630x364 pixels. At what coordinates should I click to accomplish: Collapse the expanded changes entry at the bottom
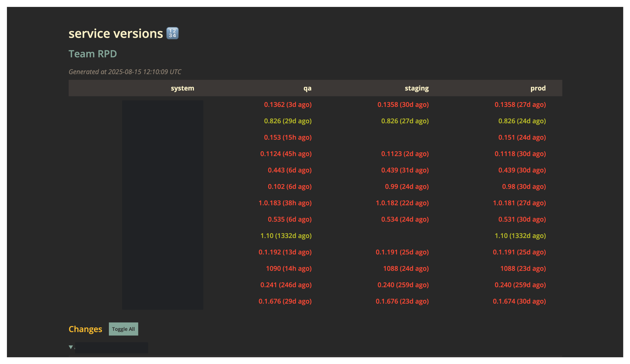point(71,347)
